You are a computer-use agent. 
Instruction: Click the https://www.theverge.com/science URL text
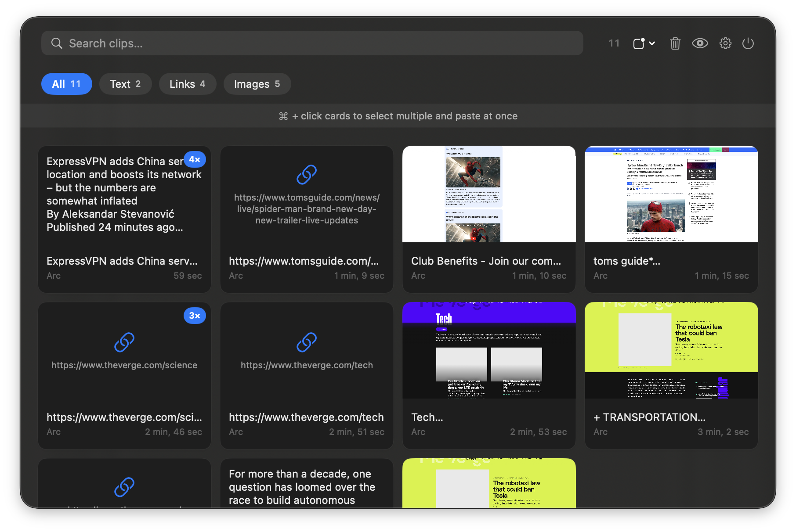tap(124, 365)
